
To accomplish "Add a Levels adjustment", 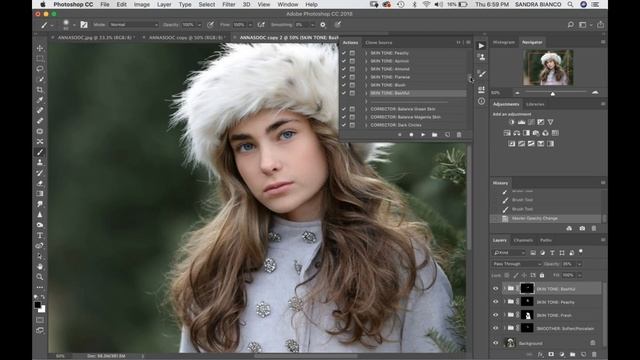I will [521, 122].
